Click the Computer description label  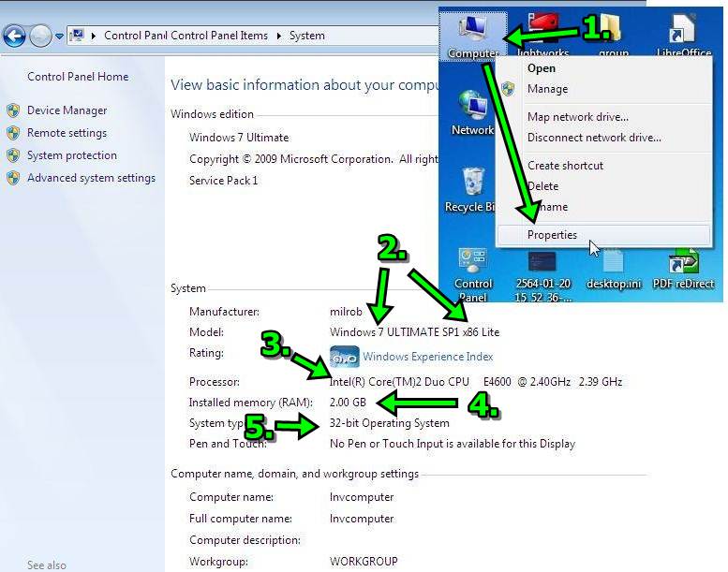245,540
